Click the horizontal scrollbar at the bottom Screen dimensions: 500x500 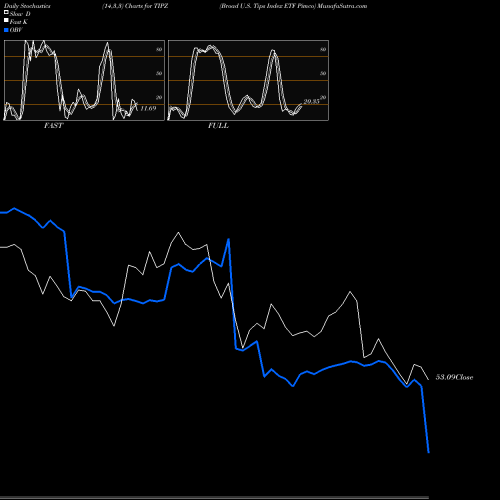coord(214,498)
